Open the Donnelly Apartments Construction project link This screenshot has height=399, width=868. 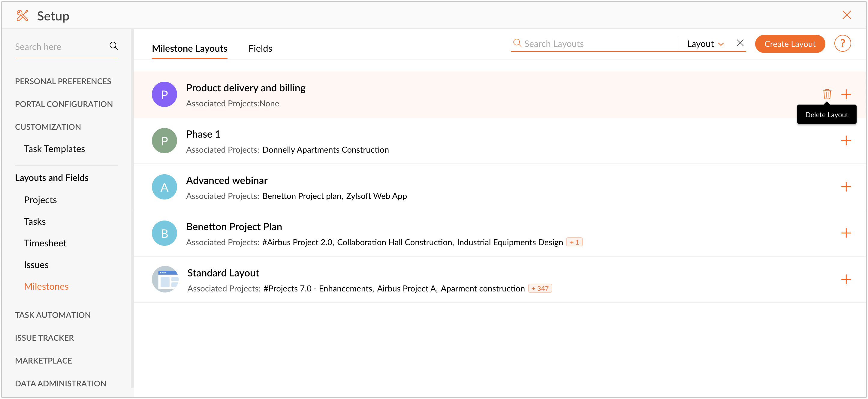tap(325, 150)
